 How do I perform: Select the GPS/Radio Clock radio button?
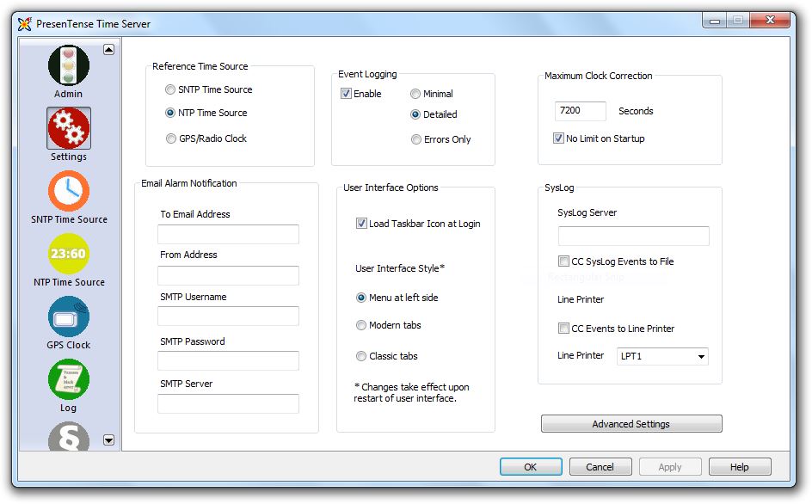pos(170,138)
